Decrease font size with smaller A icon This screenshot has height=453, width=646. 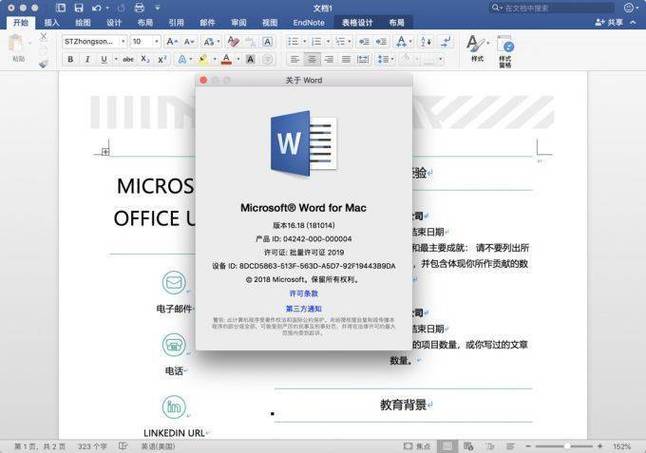tap(188, 41)
